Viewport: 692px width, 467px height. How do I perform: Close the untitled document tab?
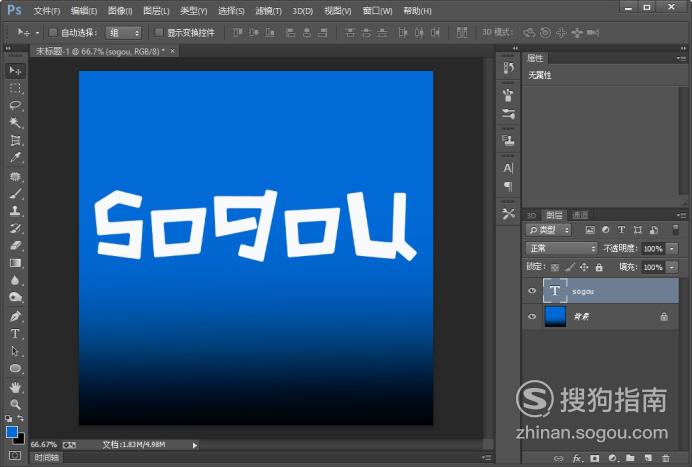pyautogui.click(x=173, y=51)
